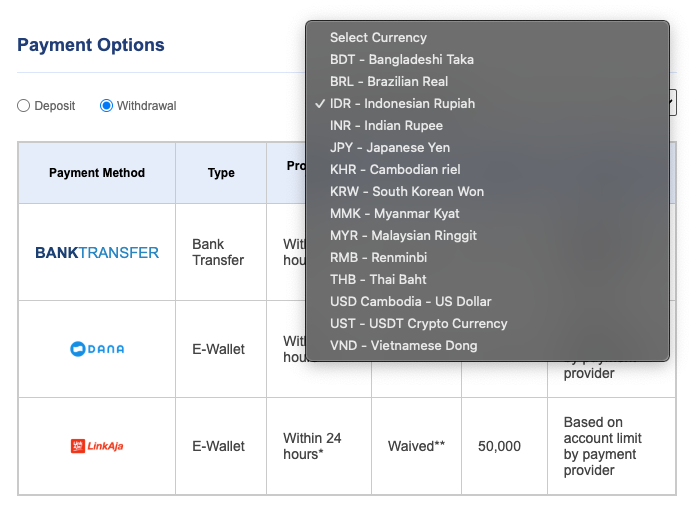
Task: Click the Bank Transfer logo
Action: click(x=97, y=252)
